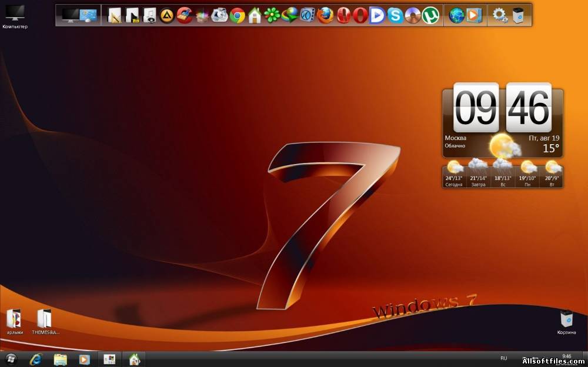
Task: Launch Google Chrome from the dock
Action: pos(238,15)
